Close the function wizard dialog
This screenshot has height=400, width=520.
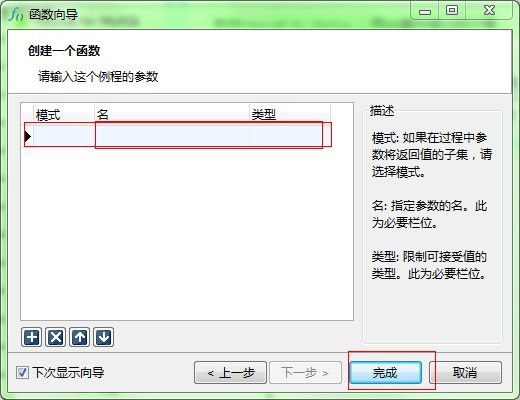click(x=489, y=11)
